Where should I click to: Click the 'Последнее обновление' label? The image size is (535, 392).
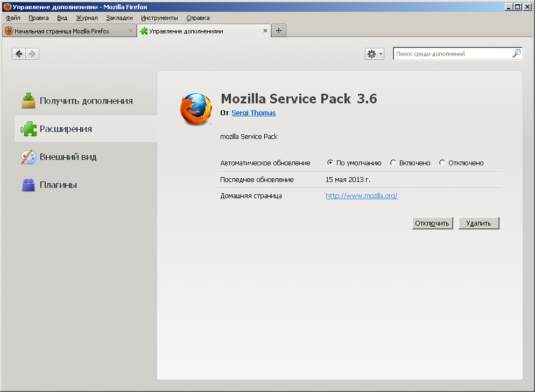(257, 180)
